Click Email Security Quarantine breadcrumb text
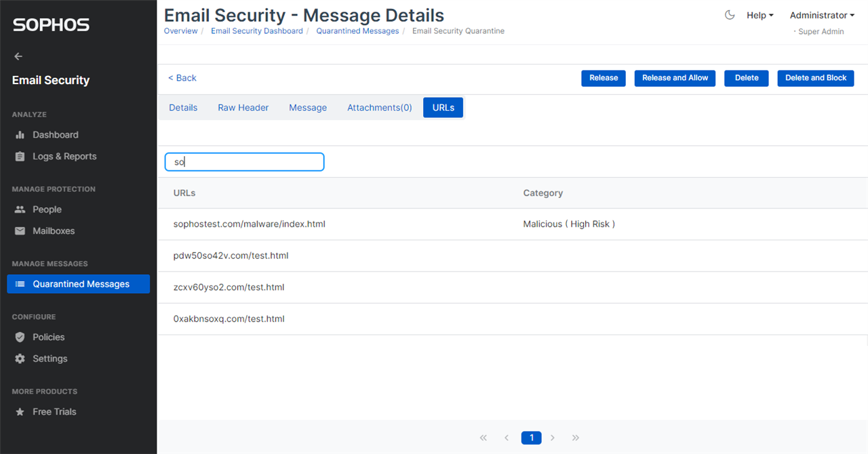868x454 pixels. coord(458,31)
